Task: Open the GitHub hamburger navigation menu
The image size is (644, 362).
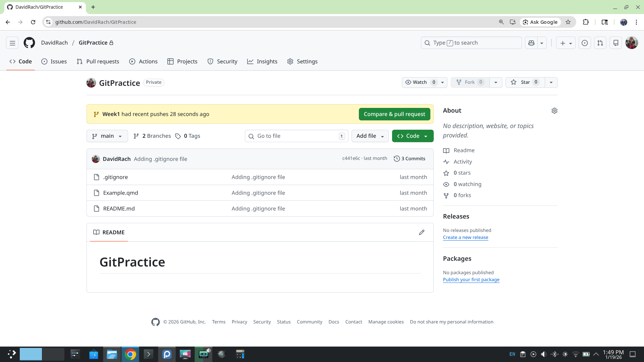Action: click(12, 43)
